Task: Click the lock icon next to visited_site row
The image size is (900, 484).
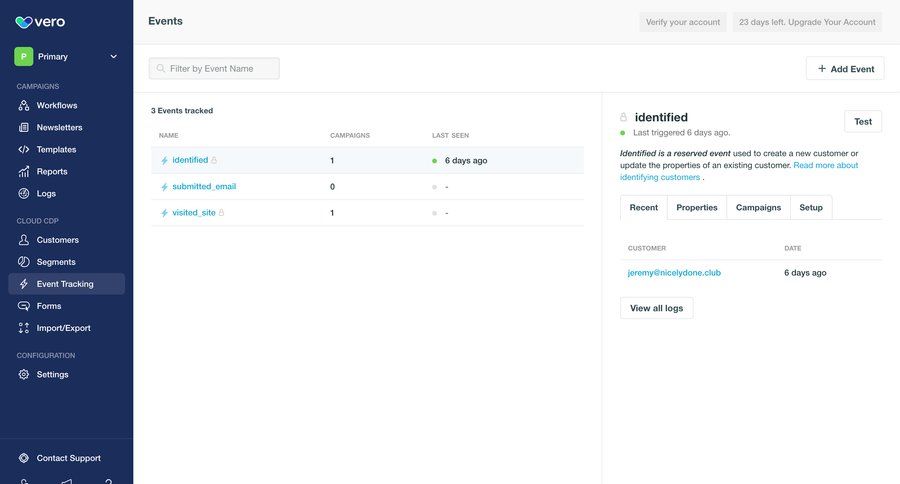Action: (222, 212)
